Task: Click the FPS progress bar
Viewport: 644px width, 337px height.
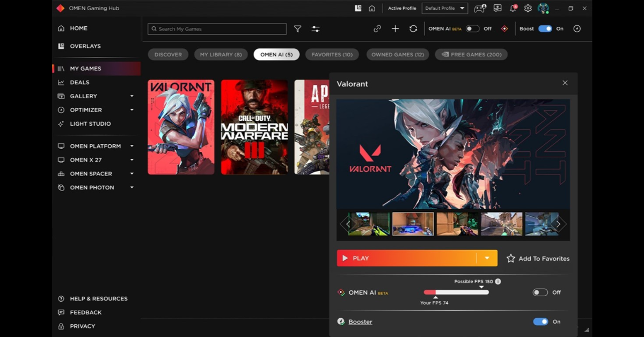Action: 456,292
